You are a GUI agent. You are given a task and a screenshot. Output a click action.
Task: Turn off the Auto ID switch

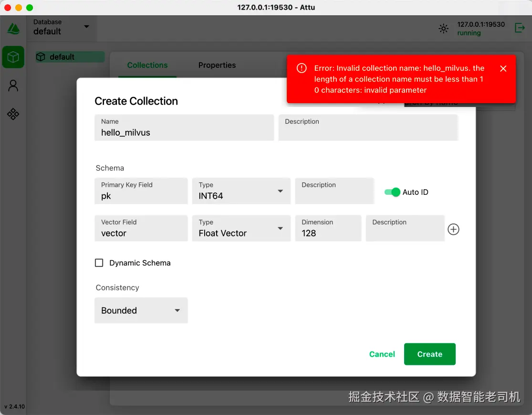[392, 192]
